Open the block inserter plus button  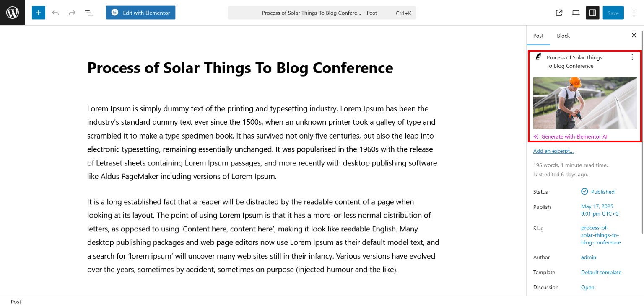[38, 13]
